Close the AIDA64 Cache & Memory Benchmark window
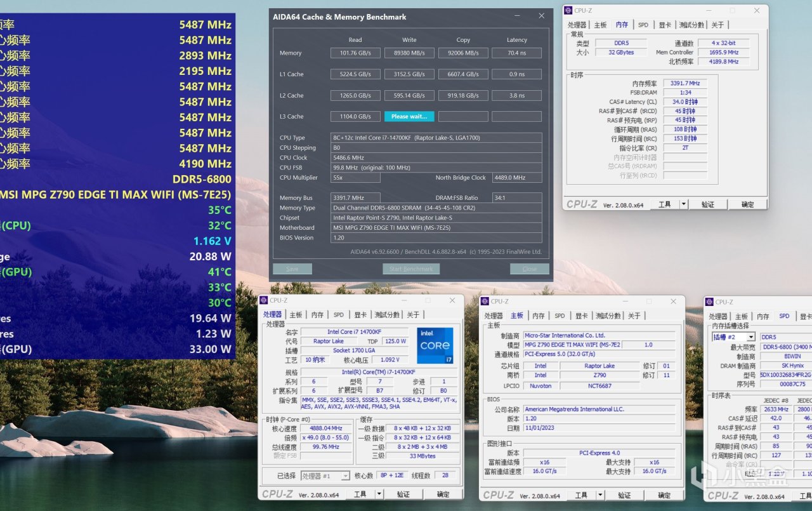812x511 pixels. pos(541,16)
